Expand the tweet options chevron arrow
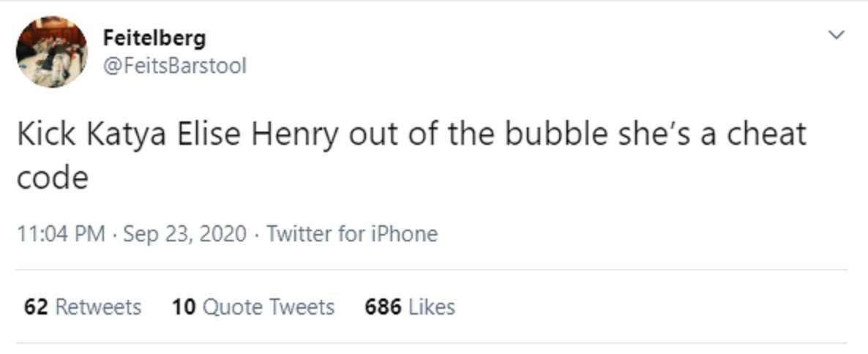 tap(836, 35)
